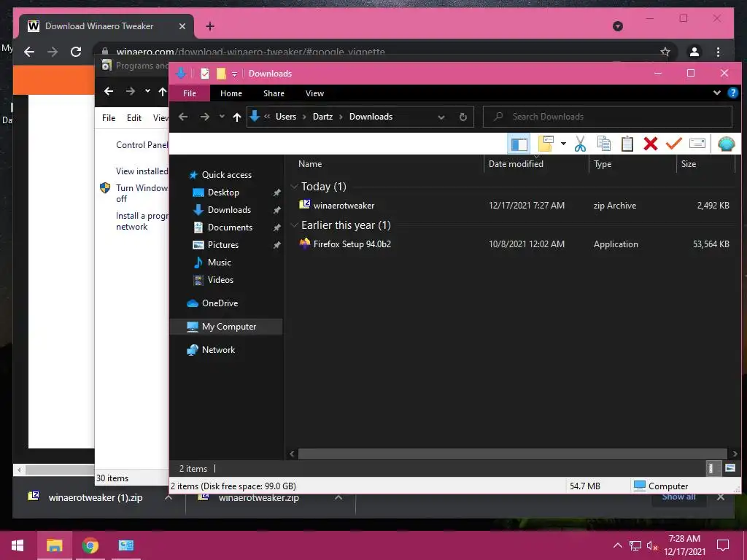Open Network in the navigation pane

[218, 350]
